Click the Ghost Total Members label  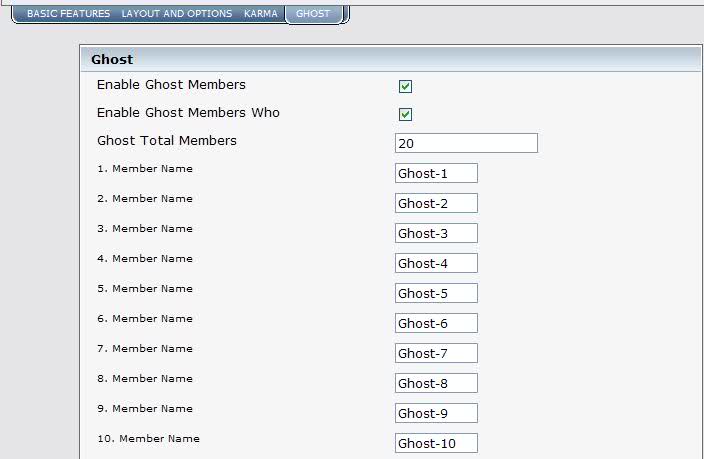(167, 141)
